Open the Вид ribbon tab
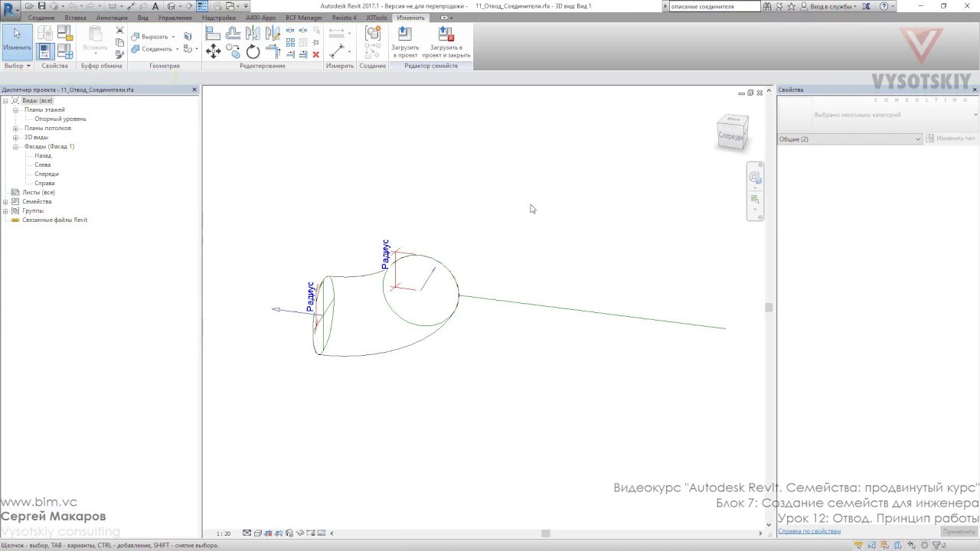Screen dimensions: 980x551 [143, 18]
